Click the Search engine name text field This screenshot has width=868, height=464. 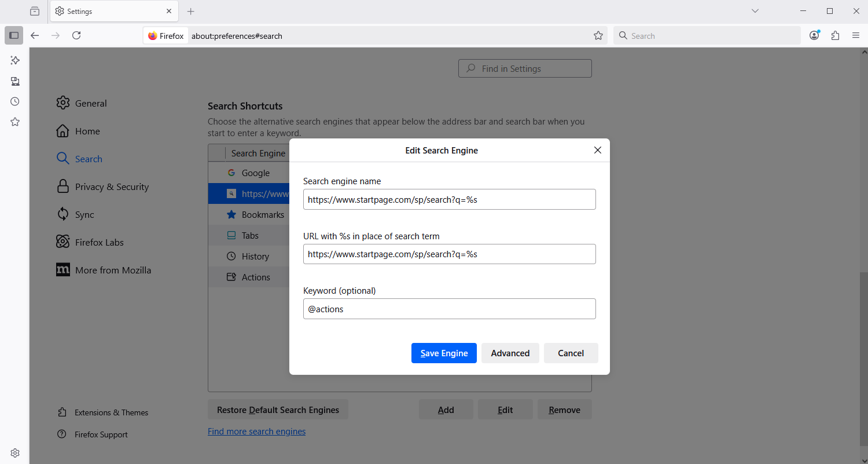449,199
